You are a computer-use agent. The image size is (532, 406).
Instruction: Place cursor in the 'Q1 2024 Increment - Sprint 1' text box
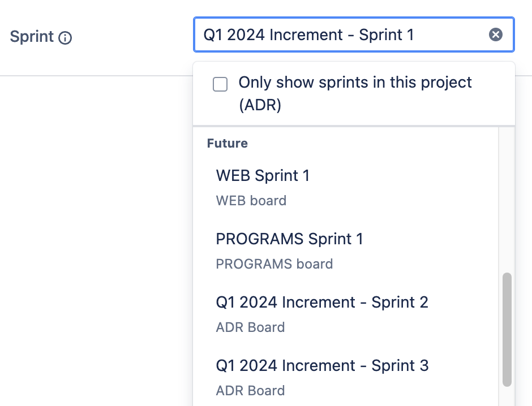(x=340, y=34)
